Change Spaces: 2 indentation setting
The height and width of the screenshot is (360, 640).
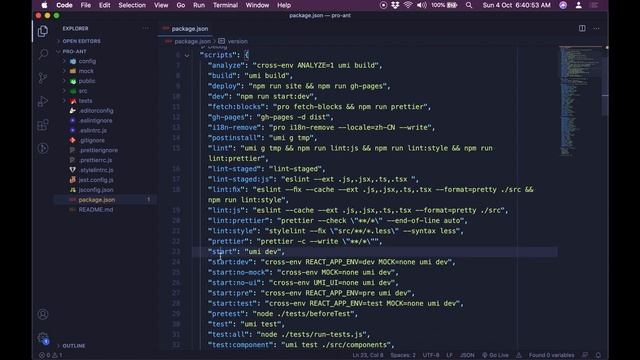(402, 355)
